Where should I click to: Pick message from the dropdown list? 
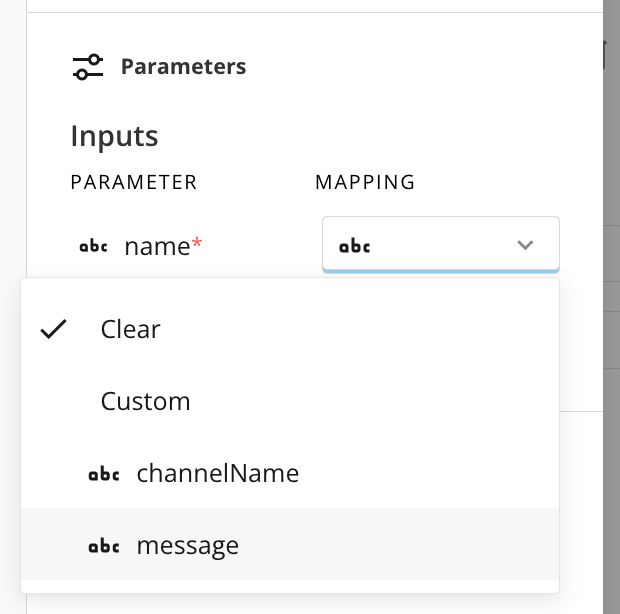(188, 546)
